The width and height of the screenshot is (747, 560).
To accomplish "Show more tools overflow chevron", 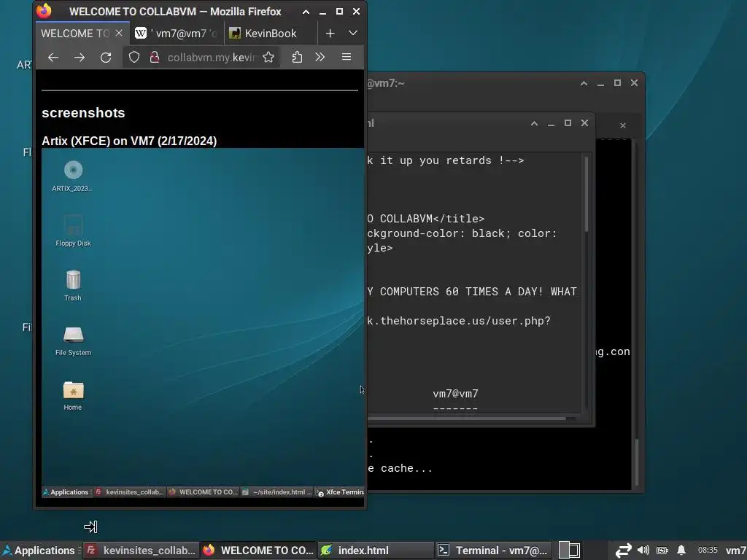I will 320,58.
